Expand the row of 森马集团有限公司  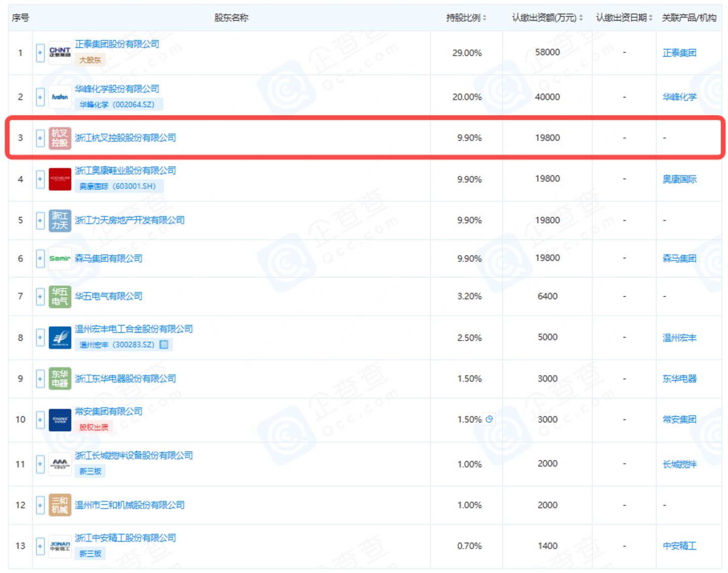(x=40, y=259)
